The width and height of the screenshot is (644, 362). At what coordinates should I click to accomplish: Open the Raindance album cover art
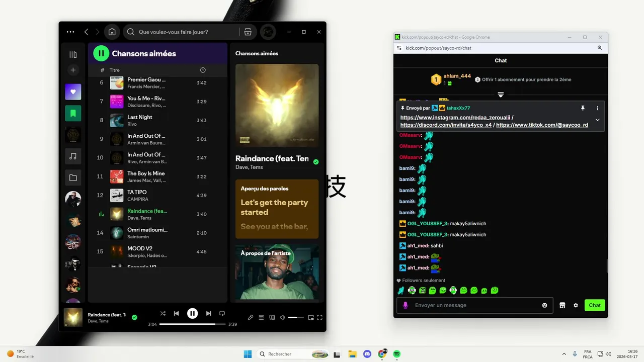click(277, 105)
